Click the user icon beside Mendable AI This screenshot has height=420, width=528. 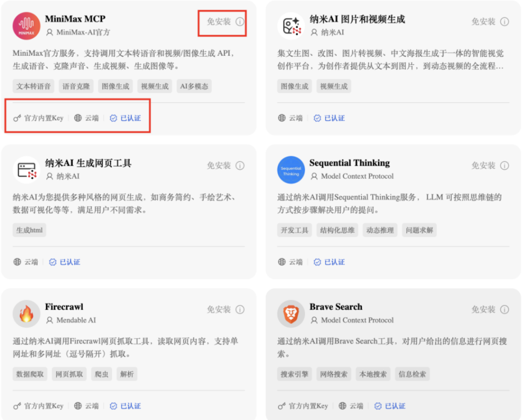pyautogui.click(x=49, y=320)
